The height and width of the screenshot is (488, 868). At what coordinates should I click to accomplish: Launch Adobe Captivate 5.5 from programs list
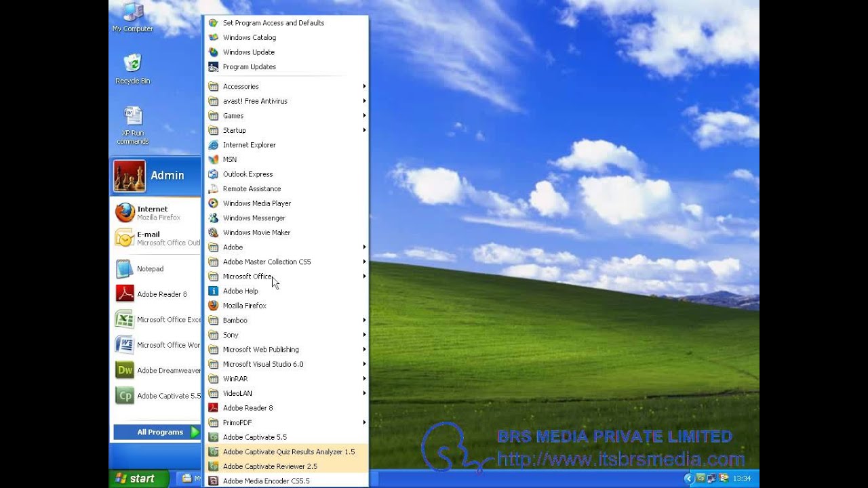[286, 437]
